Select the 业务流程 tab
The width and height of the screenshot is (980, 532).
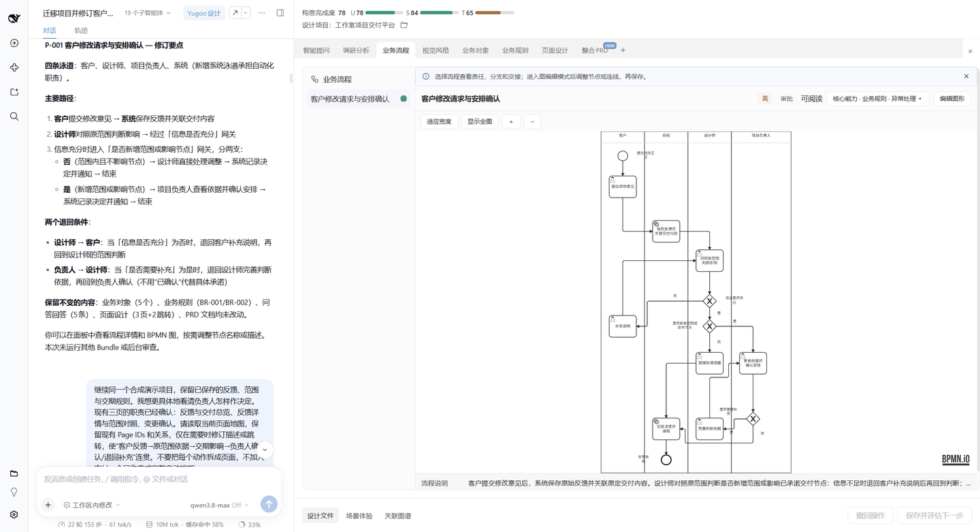point(395,50)
